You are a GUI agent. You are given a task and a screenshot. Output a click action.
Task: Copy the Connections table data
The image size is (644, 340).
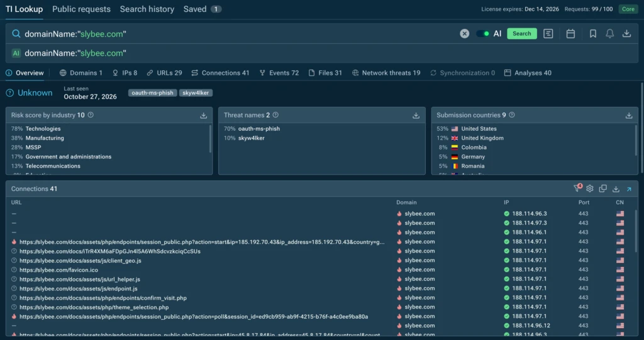coord(603,189)
